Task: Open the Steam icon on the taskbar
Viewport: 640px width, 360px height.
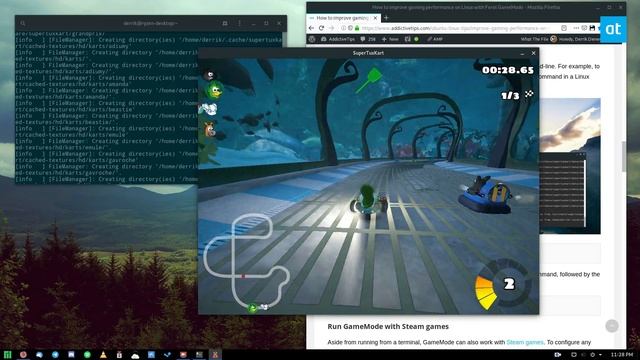Action: tap(167, 355)
